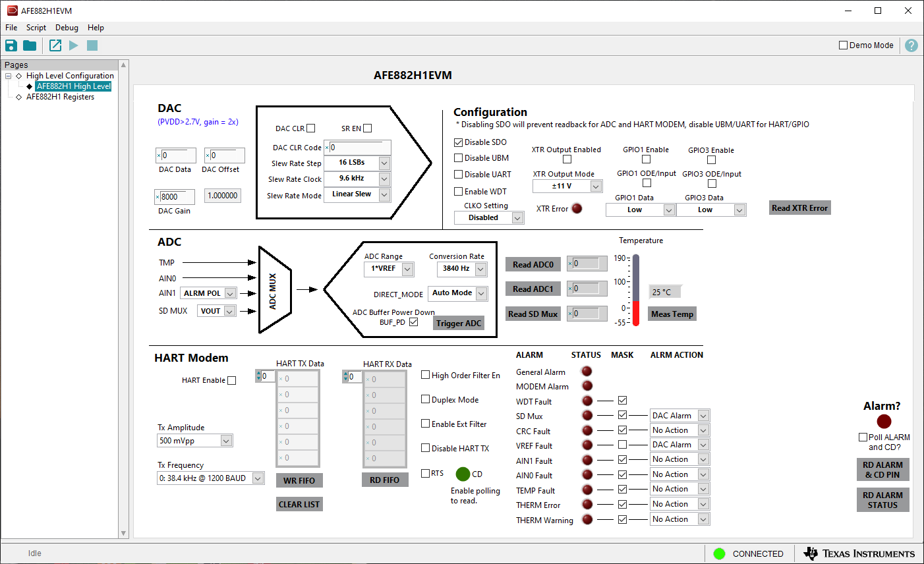Collapse High Level Configuration tree node
Image resolution: width=924 pixels, height=564 pixels.
[x=9, y=76]
